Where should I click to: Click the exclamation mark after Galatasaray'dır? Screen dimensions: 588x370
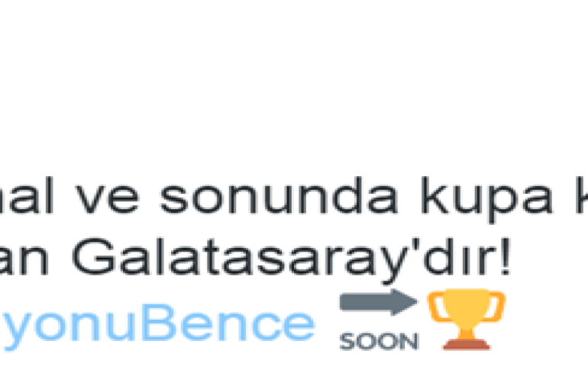506,257
